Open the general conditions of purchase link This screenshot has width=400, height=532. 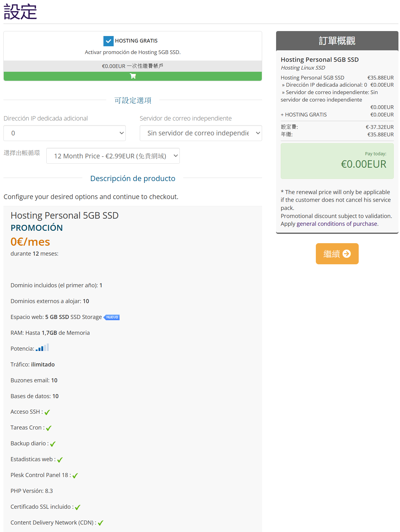(x=337, y=224)
